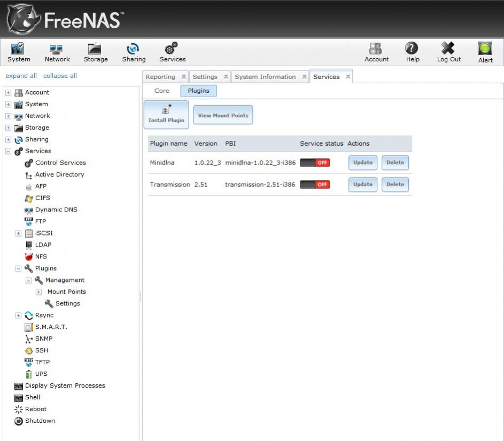Expand the iSCSI tree node
This screenshot has width=504, height=441.
pyautogui.click(x=18, y=233)
